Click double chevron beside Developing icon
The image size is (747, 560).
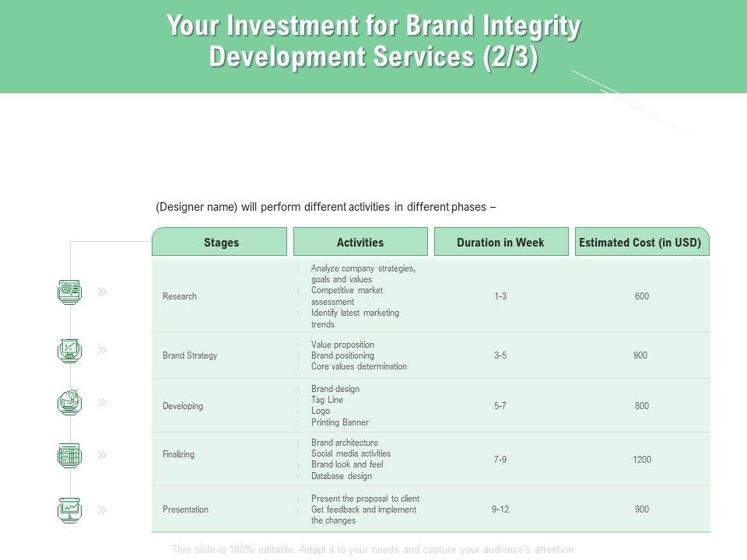click(x=103, y=402)
